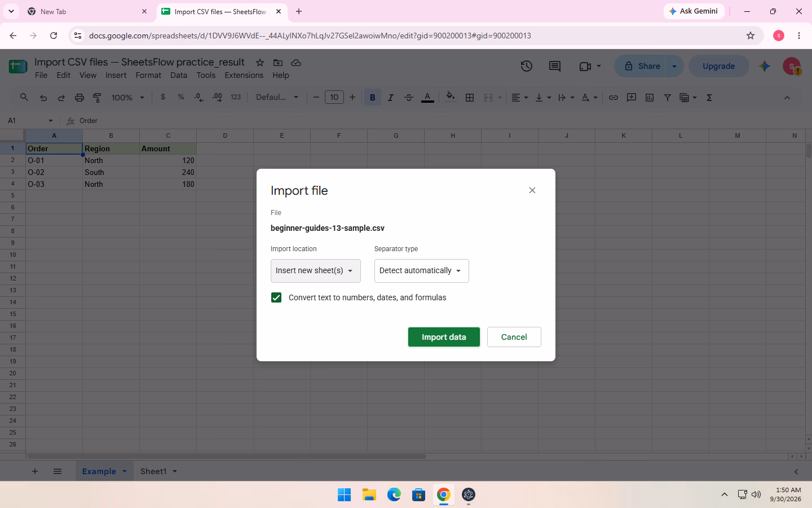Toggle convert text to numbers checkbox

coord(276,297)
